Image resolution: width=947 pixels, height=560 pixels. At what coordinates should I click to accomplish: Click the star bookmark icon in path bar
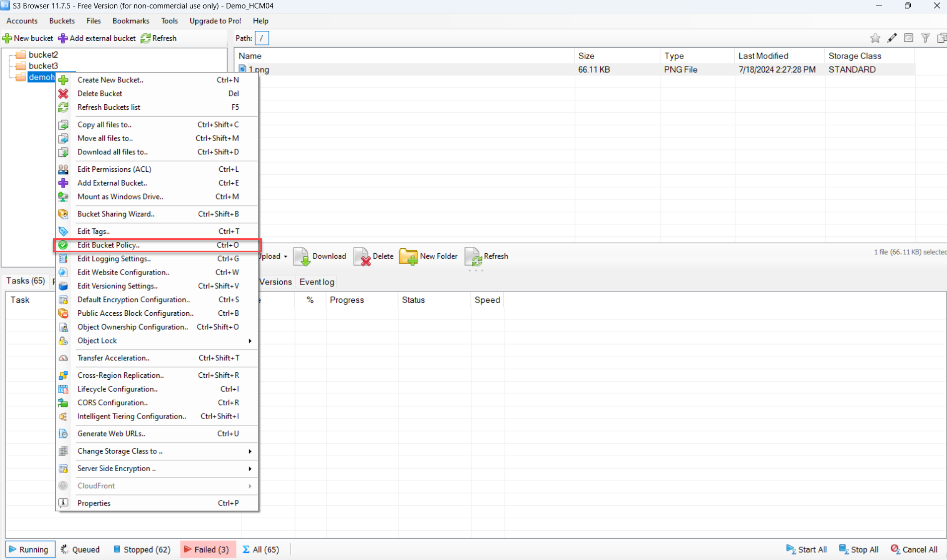click(x=875, y=38)
